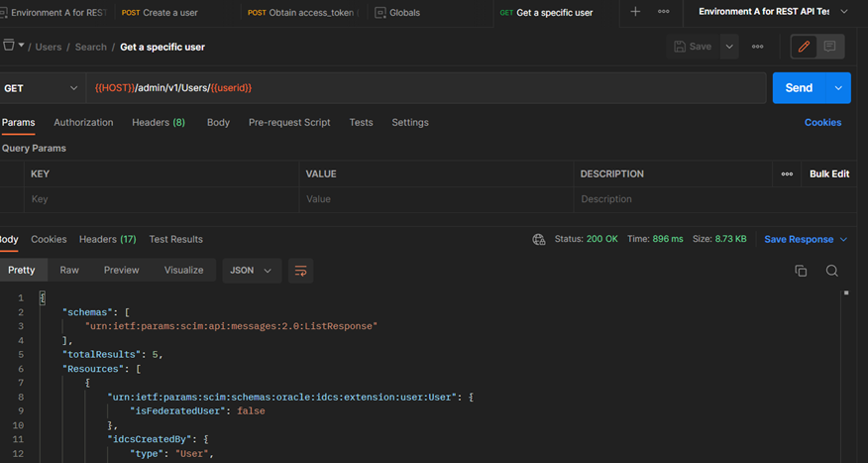
Task: Open the comments view icon
Action: click(829, 47)
